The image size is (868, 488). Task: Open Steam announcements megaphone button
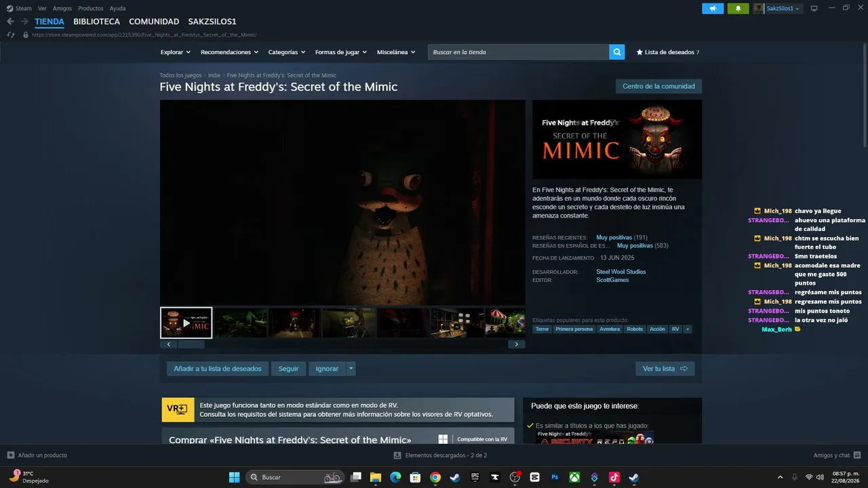tap(713, 8)
